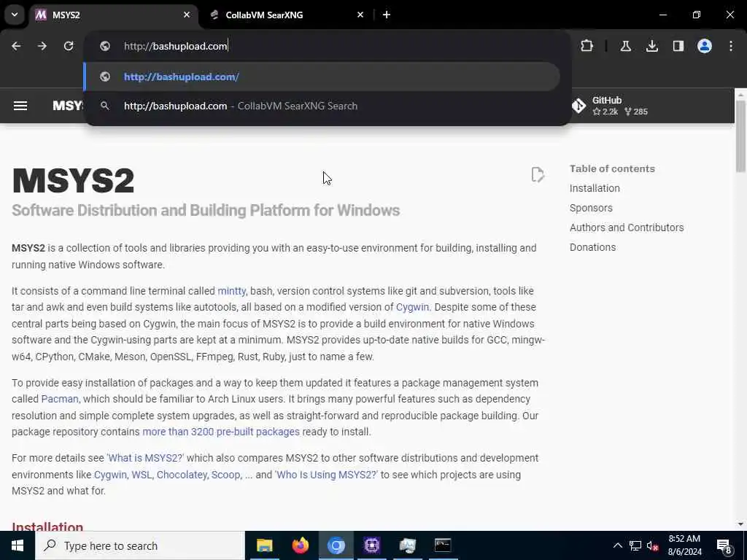Open the tab search dropdown arrow
Image resolution: width=747 pixels, height=560 pixels.
point(15,15)
